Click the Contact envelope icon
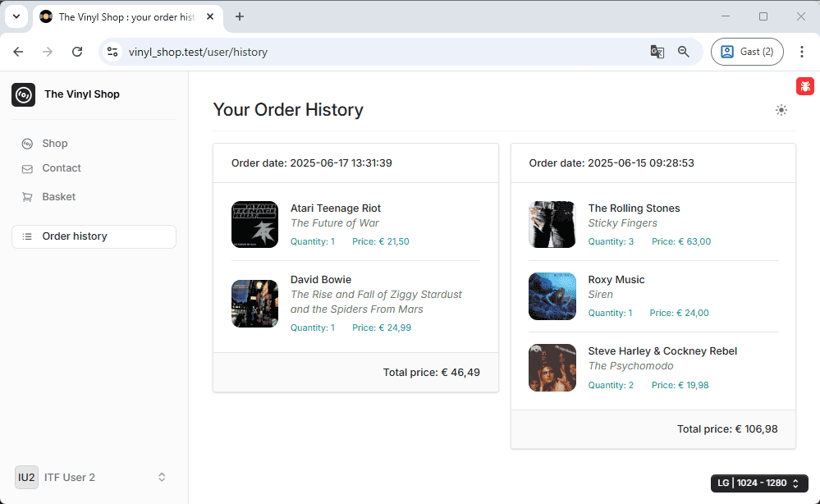The image size is (820, 504). click(27, 169)
